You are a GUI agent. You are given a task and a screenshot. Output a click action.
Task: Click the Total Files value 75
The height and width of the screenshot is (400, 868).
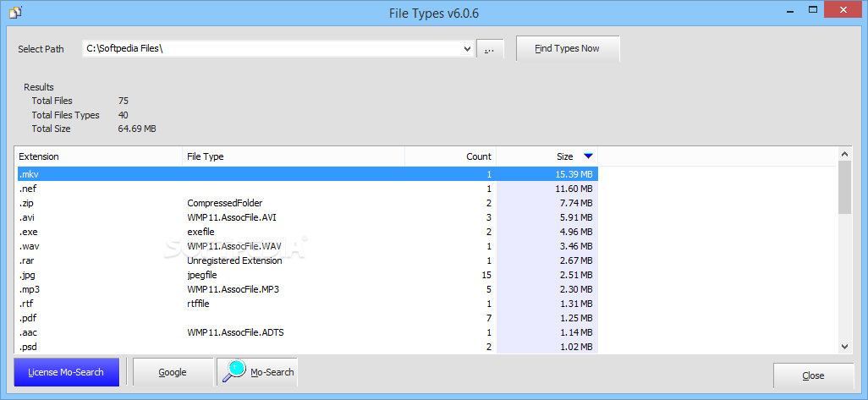click(x=124, y=101)
